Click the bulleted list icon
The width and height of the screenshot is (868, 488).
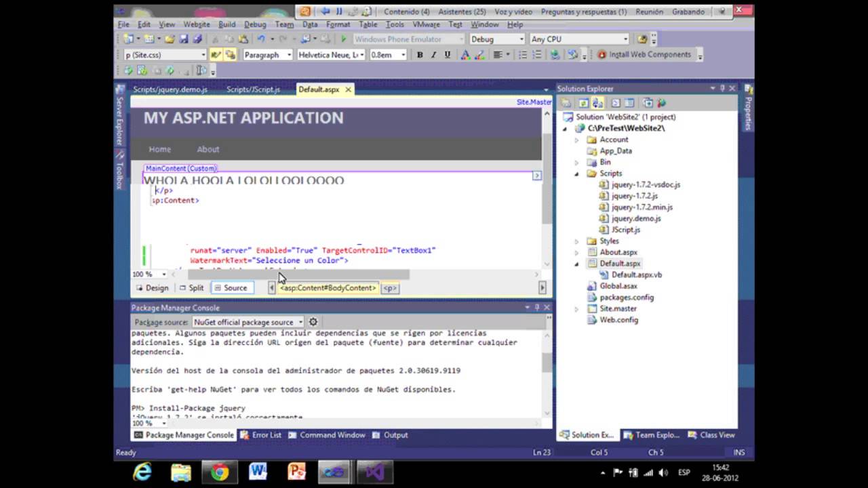[x=523, y=55]
